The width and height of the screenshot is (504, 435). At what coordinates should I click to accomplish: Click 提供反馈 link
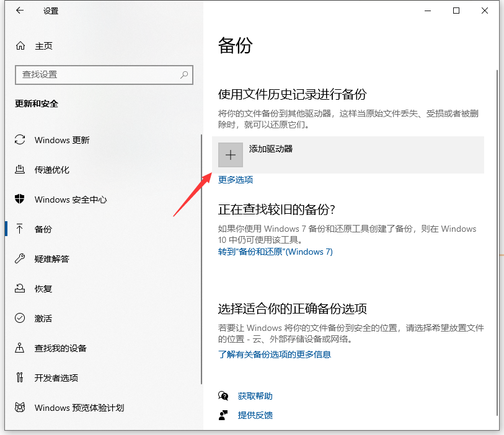point(255,415)
